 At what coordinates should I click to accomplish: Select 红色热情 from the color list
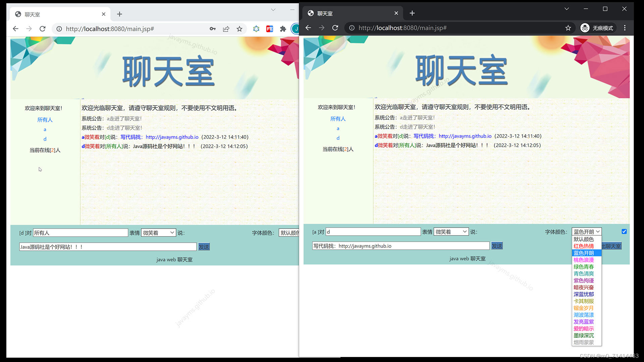(x=584, y=246)
